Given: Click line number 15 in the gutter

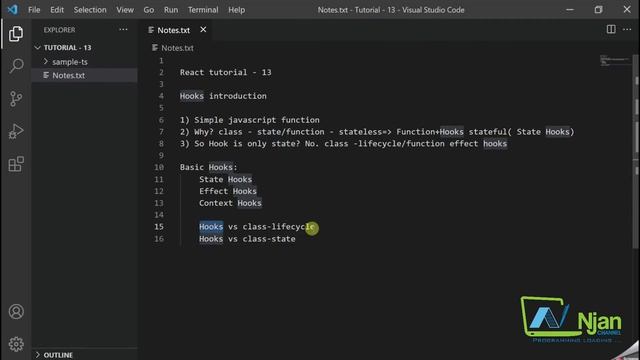Looking at the screenshot, I should coord(158,227).
